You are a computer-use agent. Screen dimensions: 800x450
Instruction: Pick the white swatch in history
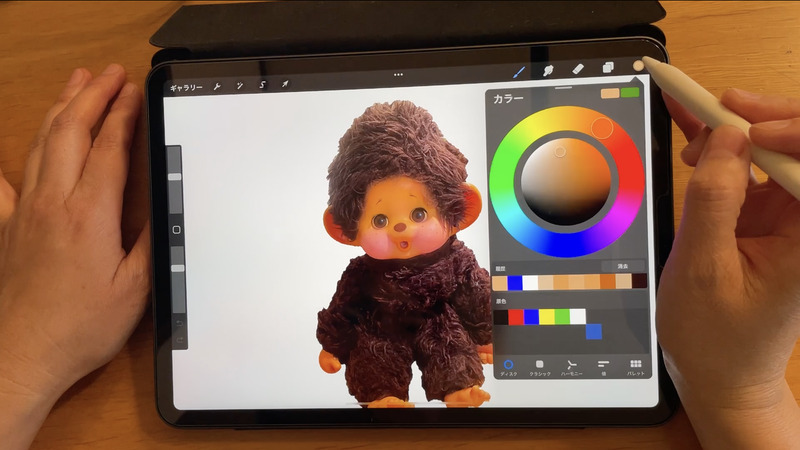coord(530,282)
